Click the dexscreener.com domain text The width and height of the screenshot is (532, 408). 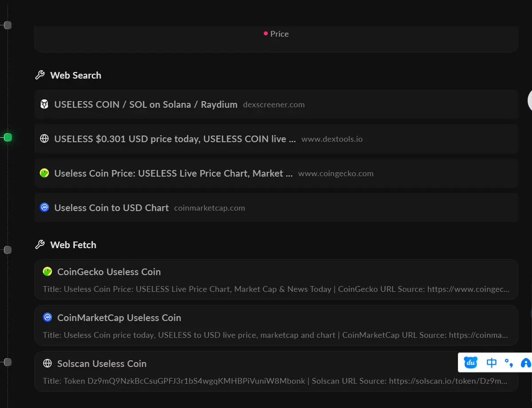coord(274,104)
